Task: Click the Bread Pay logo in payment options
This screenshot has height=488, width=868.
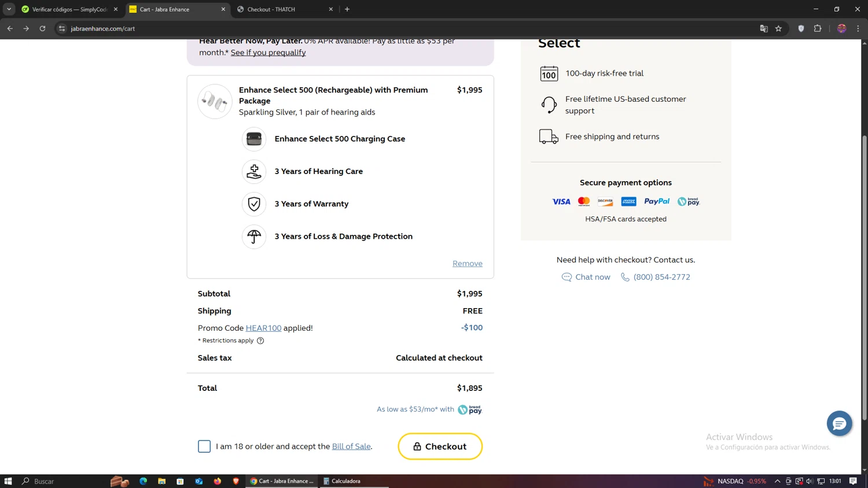Action: click(689, 201)
